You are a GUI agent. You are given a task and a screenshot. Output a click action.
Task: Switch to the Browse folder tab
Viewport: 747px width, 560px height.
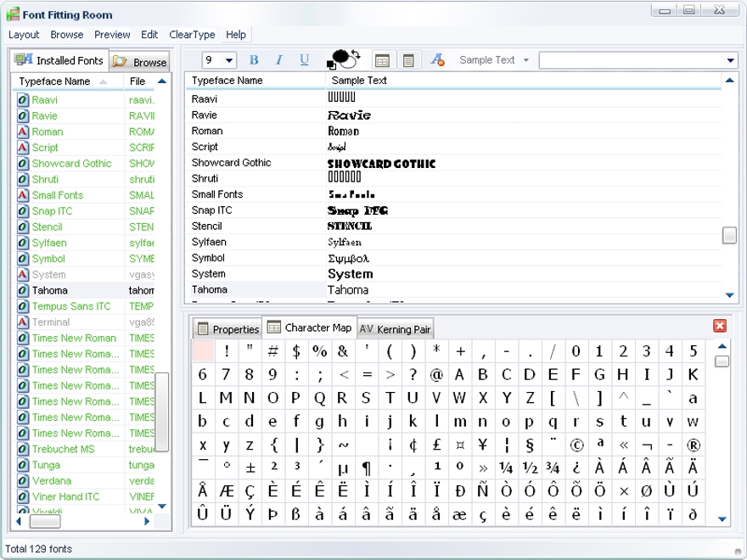point(139,62)
